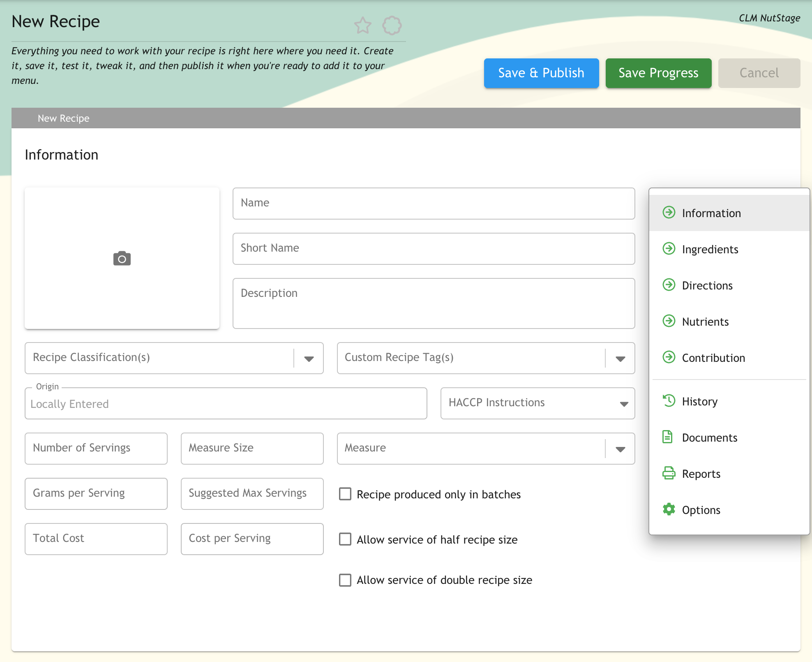Expand Recipe Classification(s) dropdown arrow
This screenshot has height=662, width=812.
point(309,359)
